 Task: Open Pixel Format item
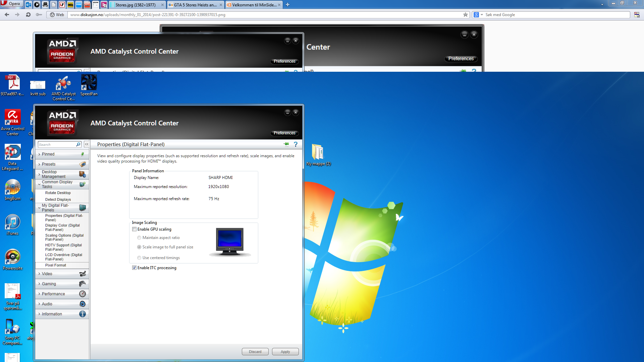click(x=56, y=265)
